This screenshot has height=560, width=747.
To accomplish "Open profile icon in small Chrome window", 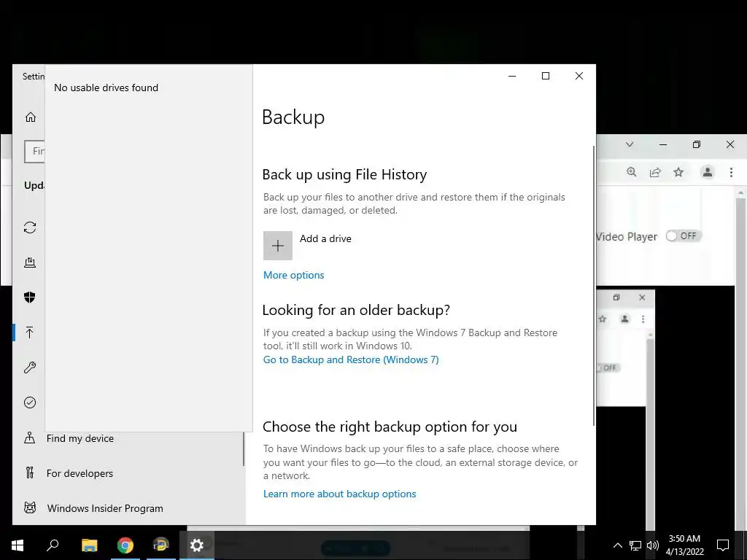I will click(x=624, y=319).
